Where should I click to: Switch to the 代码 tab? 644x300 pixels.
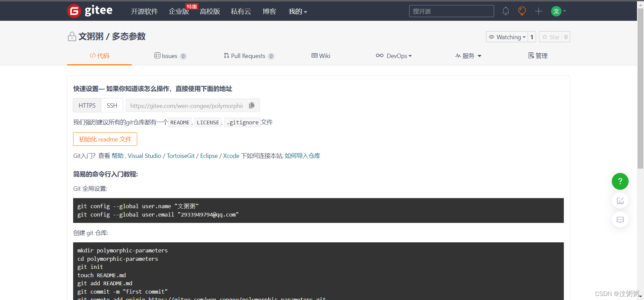(99, 56)
